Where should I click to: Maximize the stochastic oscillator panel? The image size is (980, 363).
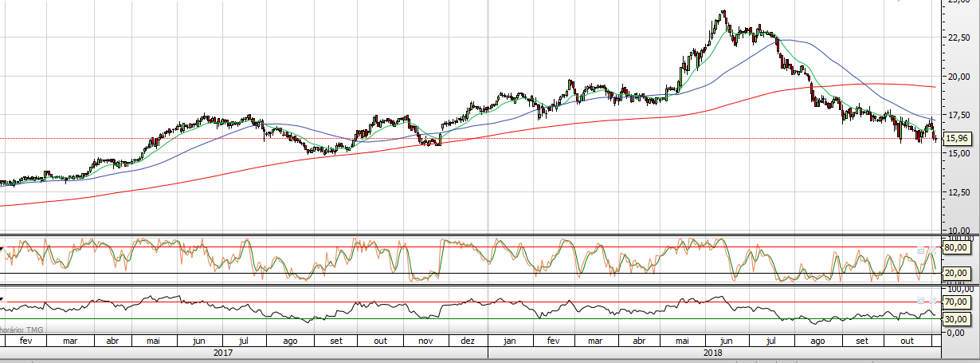(922, 250)
